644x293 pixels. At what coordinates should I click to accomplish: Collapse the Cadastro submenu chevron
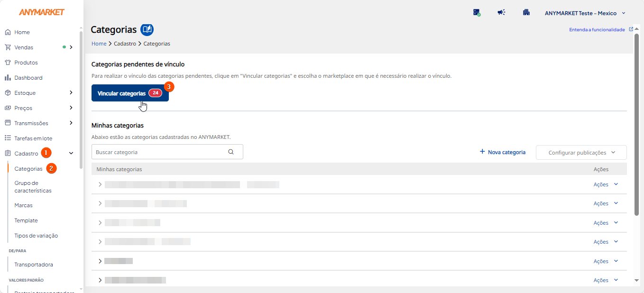click(x=71, y=154)
